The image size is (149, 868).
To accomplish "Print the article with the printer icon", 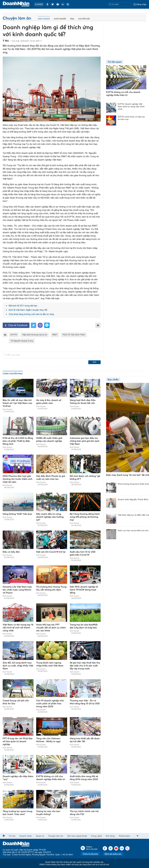I will pos(98,325).
